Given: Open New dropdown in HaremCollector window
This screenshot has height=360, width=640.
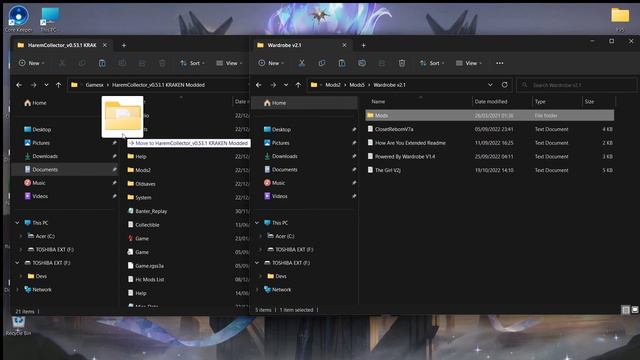Looking at the screenshot, I should [x=31, y=63].
